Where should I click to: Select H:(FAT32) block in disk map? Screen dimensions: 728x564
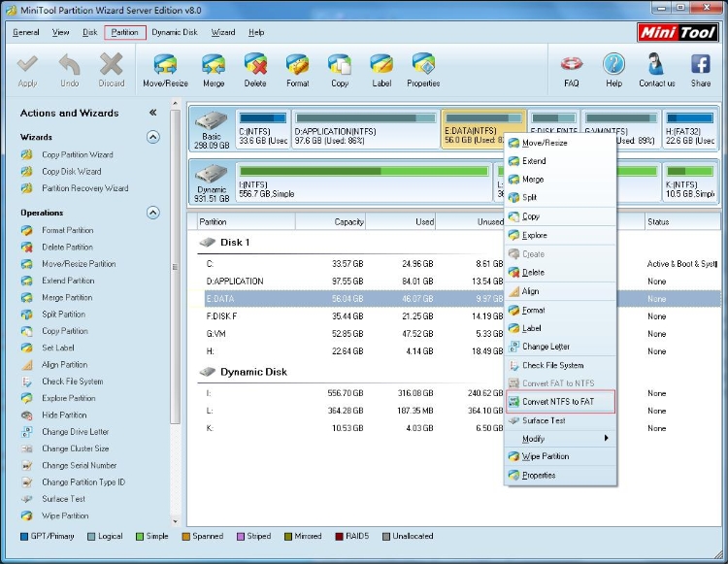[x=690, y=129]
